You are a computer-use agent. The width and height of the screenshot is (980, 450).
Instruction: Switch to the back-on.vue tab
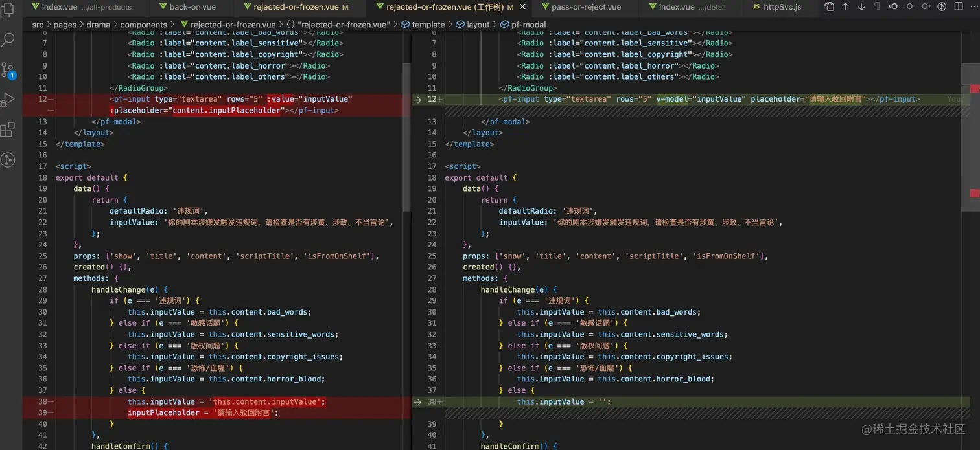(x=192, y=7)
